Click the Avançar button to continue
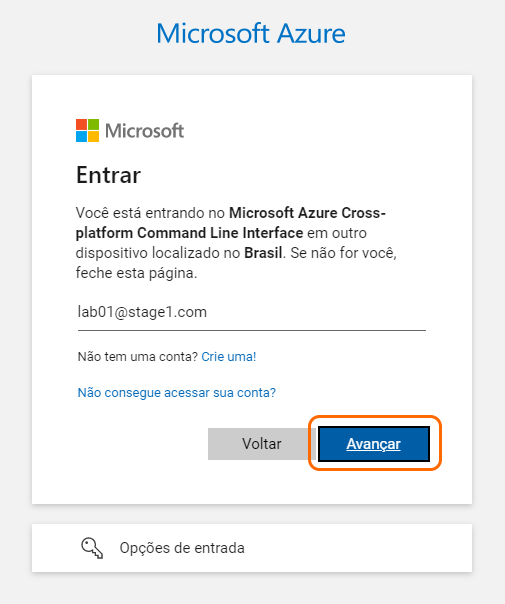505x604 pixels. (x=374, y=444)
